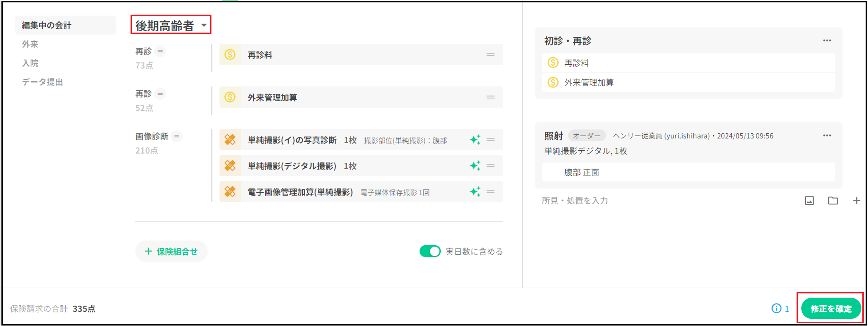868x326 pixels.
Task: Click the 保険組合せ add button
Action: click(x=171, y=251)
